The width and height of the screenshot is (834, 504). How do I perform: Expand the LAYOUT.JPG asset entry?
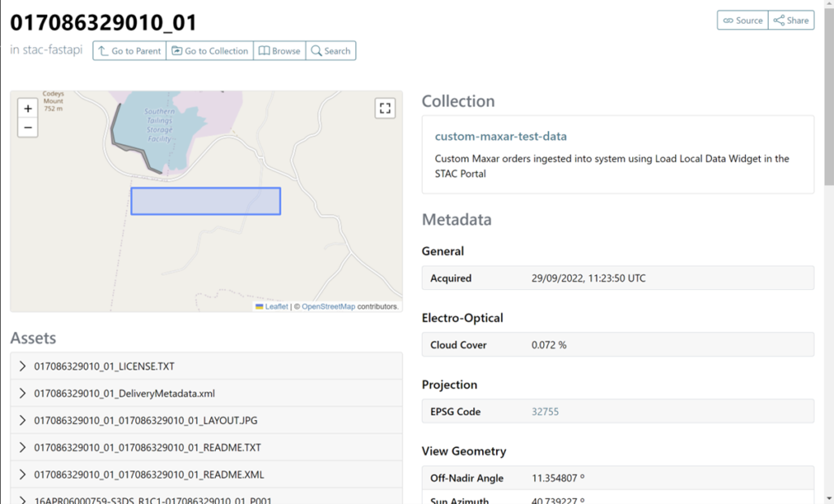click(22, 419)
